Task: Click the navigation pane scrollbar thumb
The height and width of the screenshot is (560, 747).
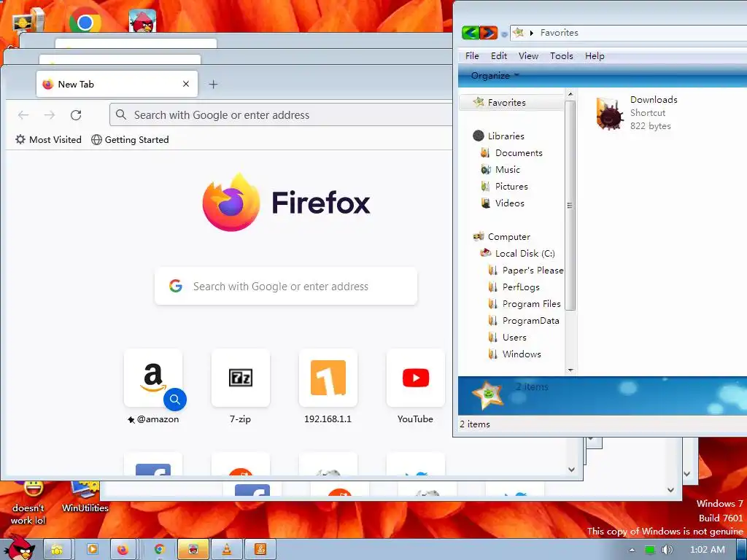Action: point(570,205)
